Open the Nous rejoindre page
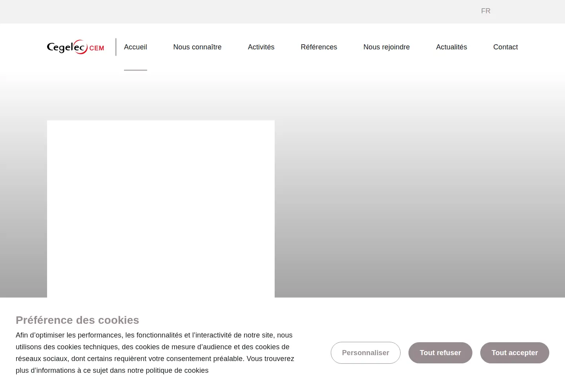The image size is (565, 392). (x=386, y=47)
